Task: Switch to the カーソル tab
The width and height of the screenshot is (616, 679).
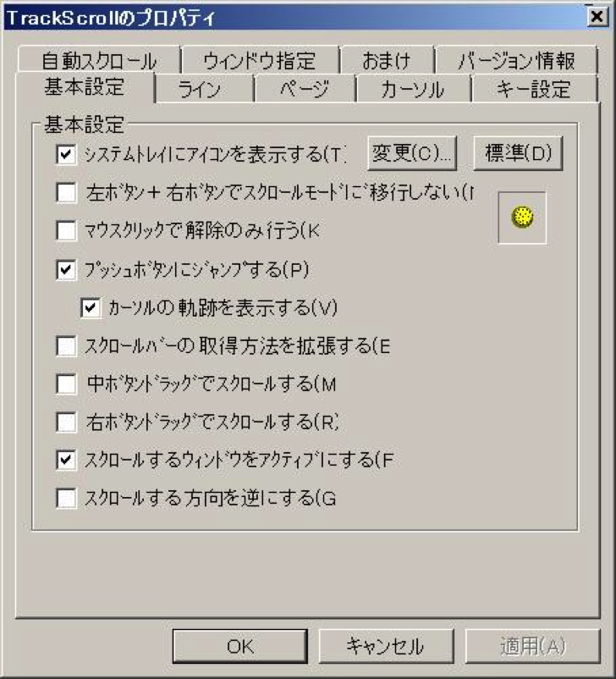Action: [413, 88]
